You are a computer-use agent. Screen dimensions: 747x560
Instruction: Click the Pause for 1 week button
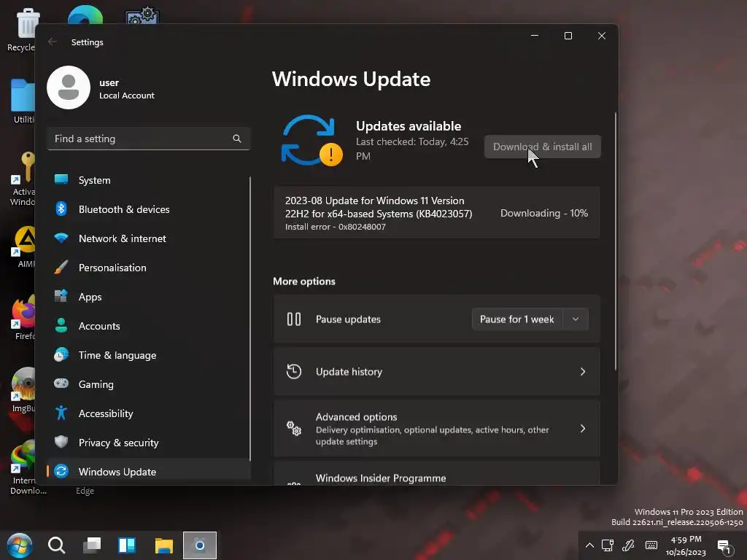pyautogui.click(x=517, y=319)
